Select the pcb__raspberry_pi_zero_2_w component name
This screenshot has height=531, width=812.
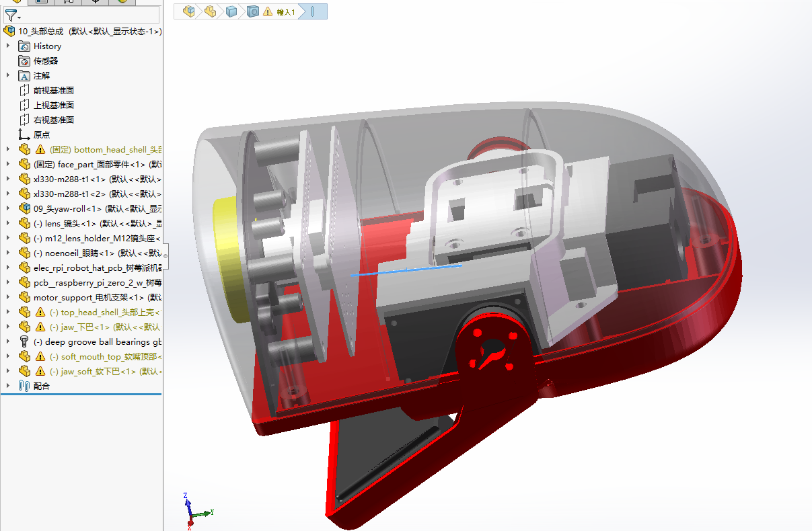coord(98,282)
